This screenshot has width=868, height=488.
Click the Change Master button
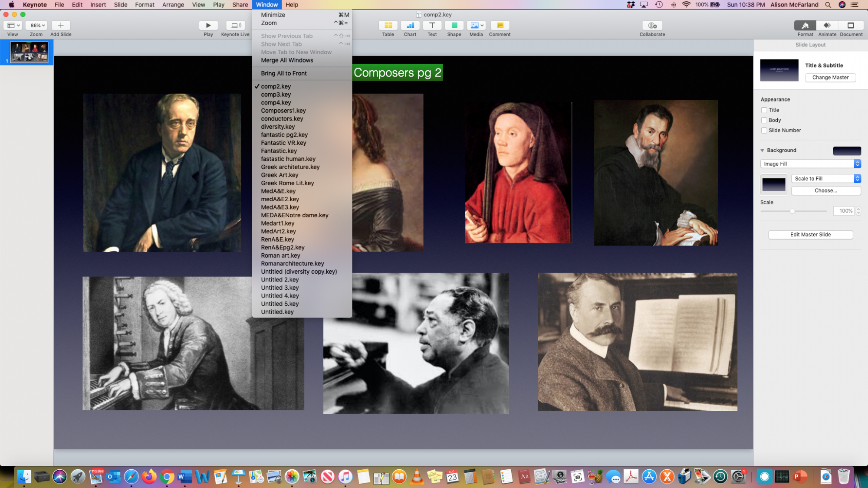(830, 77)
